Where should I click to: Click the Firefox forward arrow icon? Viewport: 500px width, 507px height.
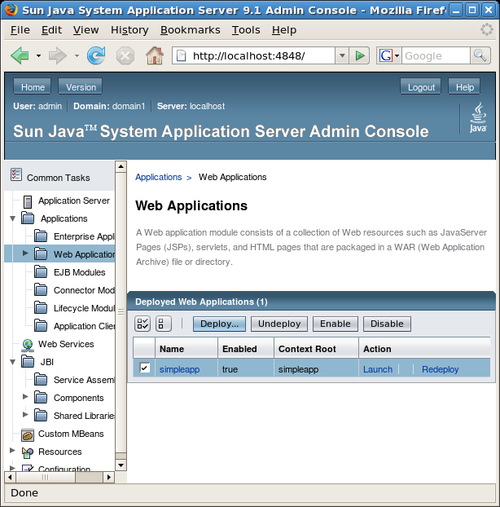[x=58, y=55]
